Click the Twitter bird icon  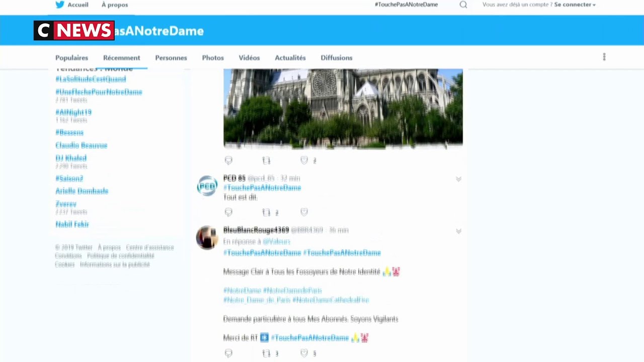(x=59, y=5)
